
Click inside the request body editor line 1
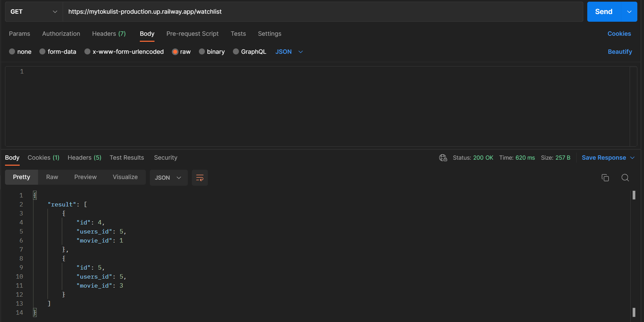327,71
